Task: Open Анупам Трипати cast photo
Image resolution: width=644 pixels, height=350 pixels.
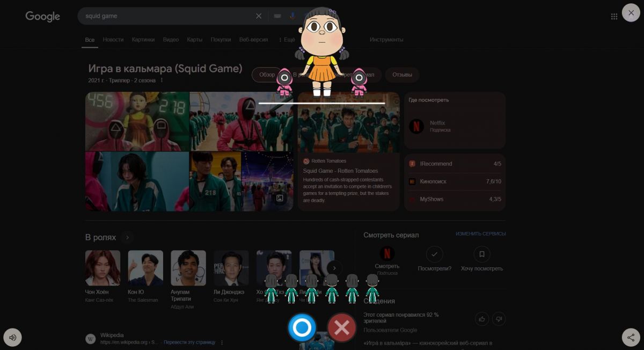Action: pyautogui.click(x=188, y=268)
